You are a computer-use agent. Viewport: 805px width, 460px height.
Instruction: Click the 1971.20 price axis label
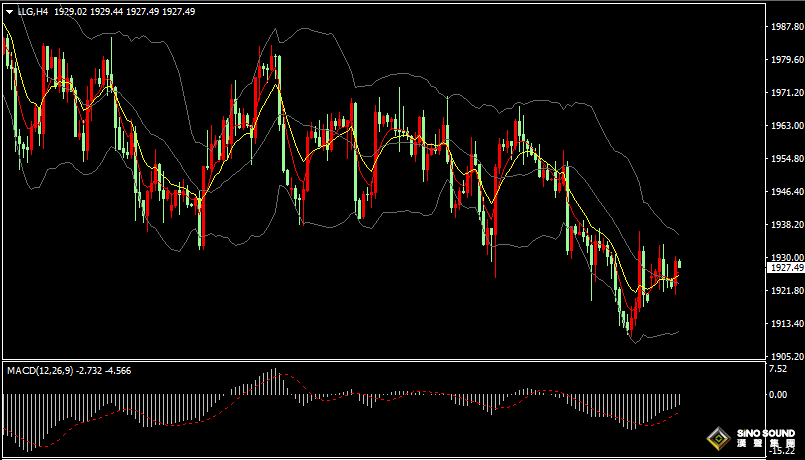click(x=785, y=93)
